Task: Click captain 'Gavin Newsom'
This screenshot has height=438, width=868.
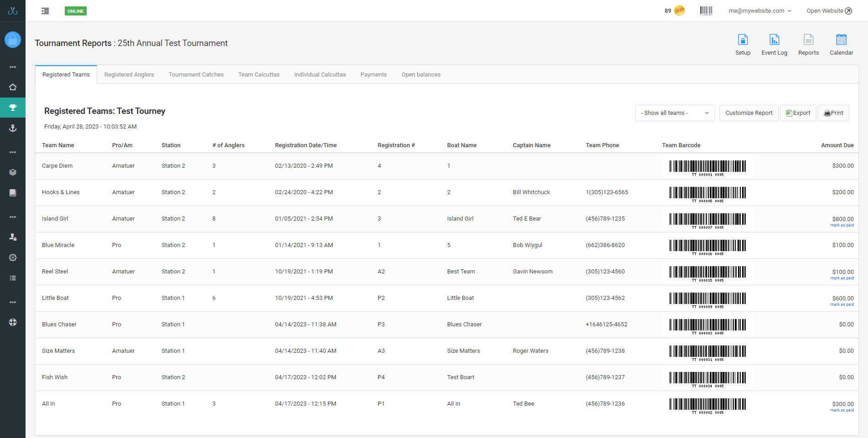Action: 532,272
